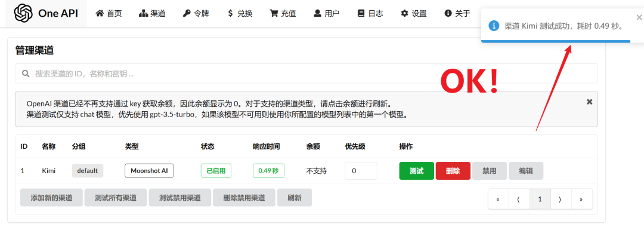This screenshot has height=230, width=644.
Task: Click the magnifier icon in search box
Action: [26, 73]
